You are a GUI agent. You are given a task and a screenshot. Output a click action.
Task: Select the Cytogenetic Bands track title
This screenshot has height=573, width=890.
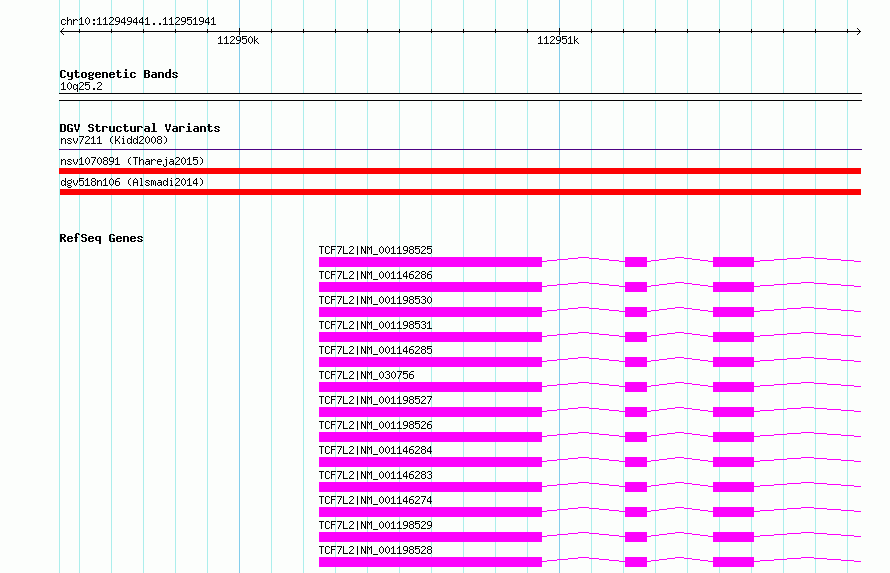[x=119, y=74]
